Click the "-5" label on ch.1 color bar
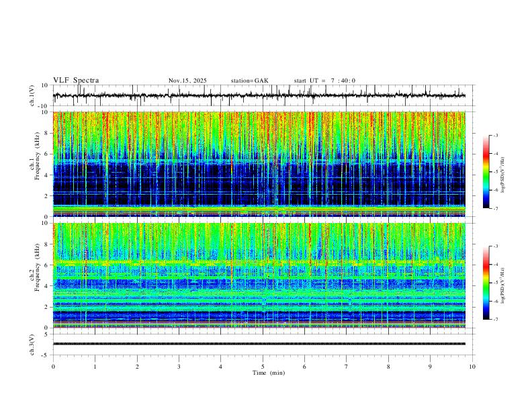This screenshot has width=532, height=411. click(495, 172)
